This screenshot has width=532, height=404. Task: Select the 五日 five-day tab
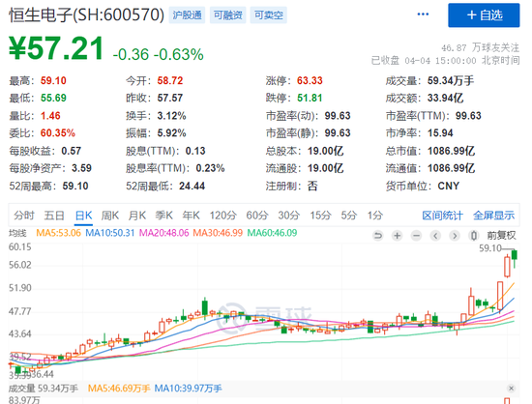(54, 216)
